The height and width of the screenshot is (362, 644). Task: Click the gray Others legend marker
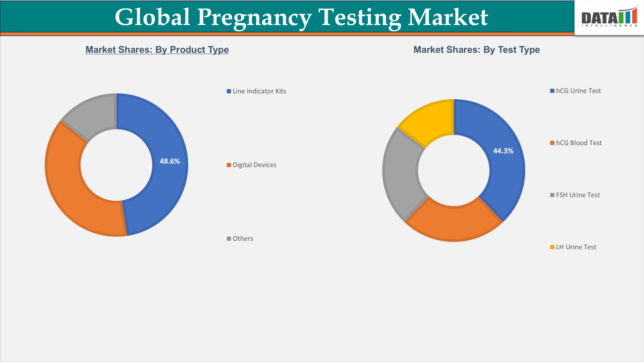point(229,238)
